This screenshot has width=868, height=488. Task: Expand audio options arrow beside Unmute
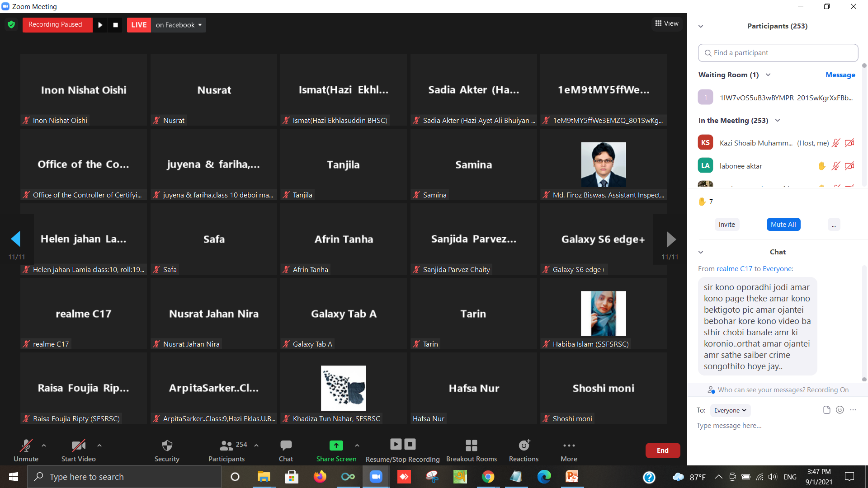(44, 446)
